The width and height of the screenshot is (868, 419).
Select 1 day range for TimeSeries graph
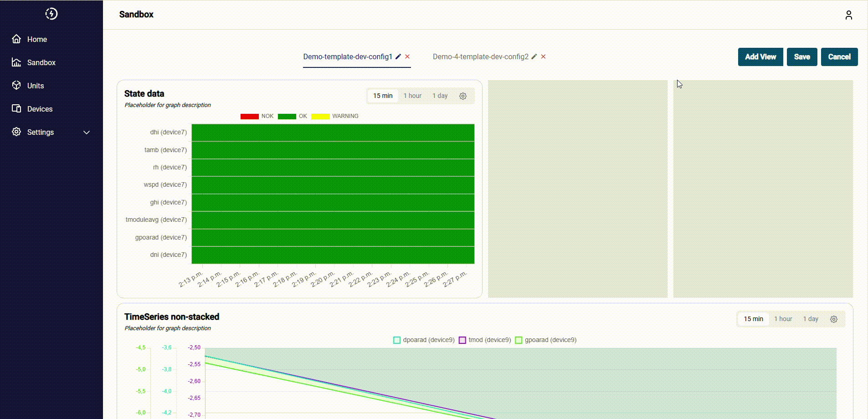point(811,319)
